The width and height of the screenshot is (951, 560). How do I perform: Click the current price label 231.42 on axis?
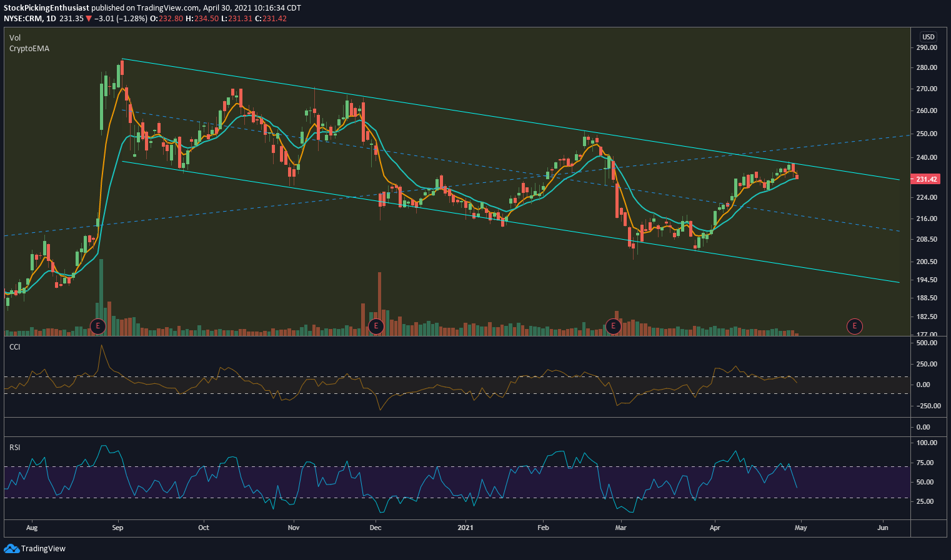click(x=927, y=179)
